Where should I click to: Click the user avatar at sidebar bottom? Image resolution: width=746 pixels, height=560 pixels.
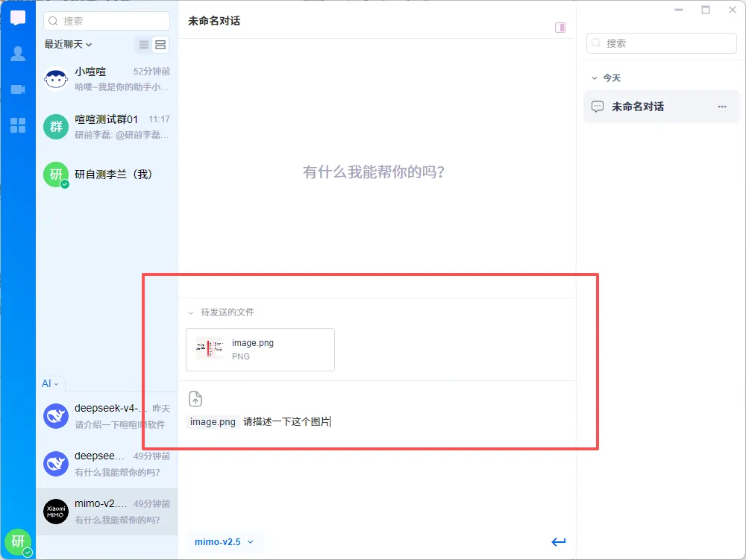click(18, 541)
